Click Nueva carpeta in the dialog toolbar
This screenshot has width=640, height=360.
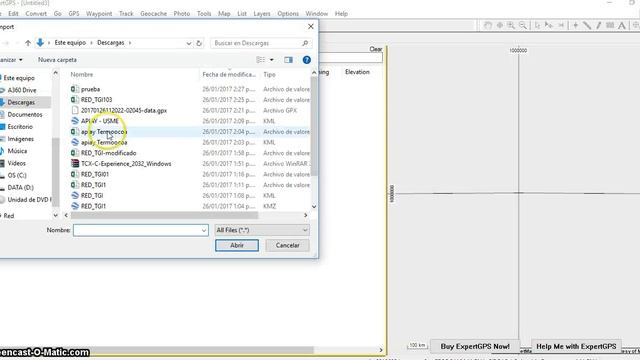tap(57, 60)
